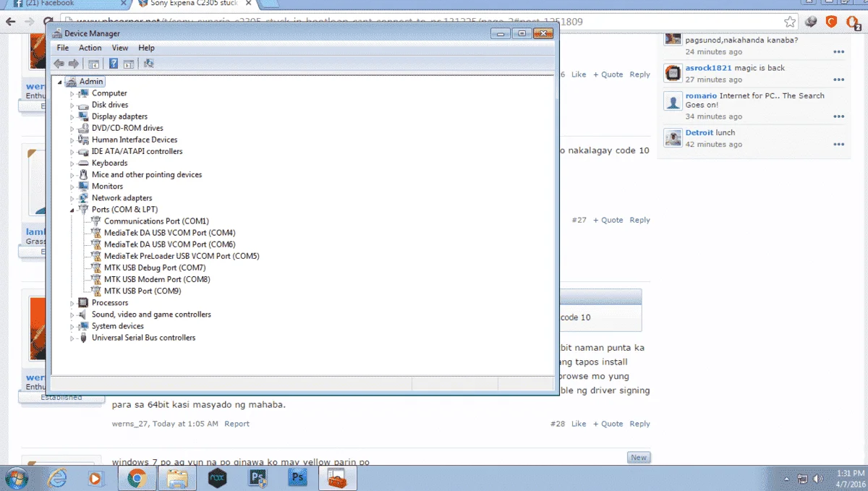Click the Network adapters category icon
868x491 pixels.
83,197
